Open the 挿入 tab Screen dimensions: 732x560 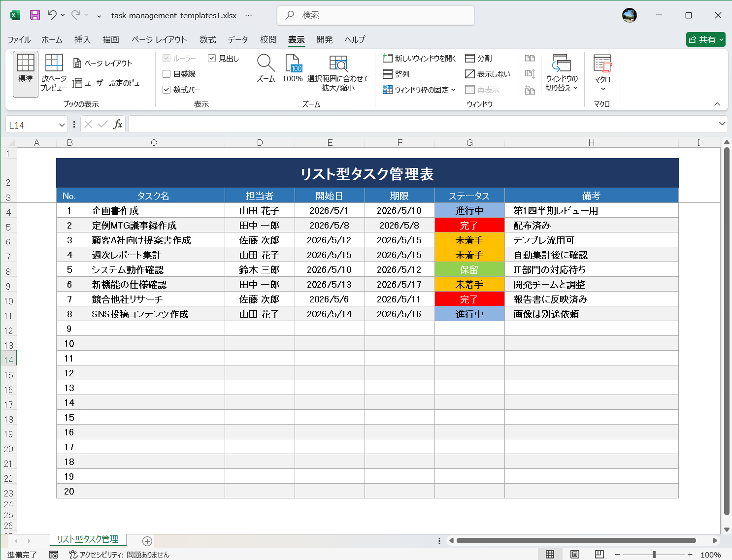[82, 40]
